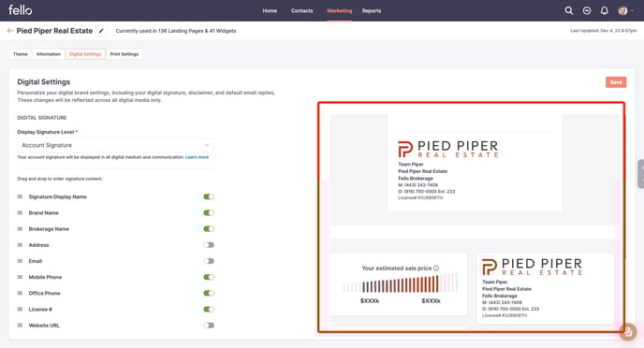Grab drag handle for Brokerage Name

pyautogui.click(x=20, y=228)
